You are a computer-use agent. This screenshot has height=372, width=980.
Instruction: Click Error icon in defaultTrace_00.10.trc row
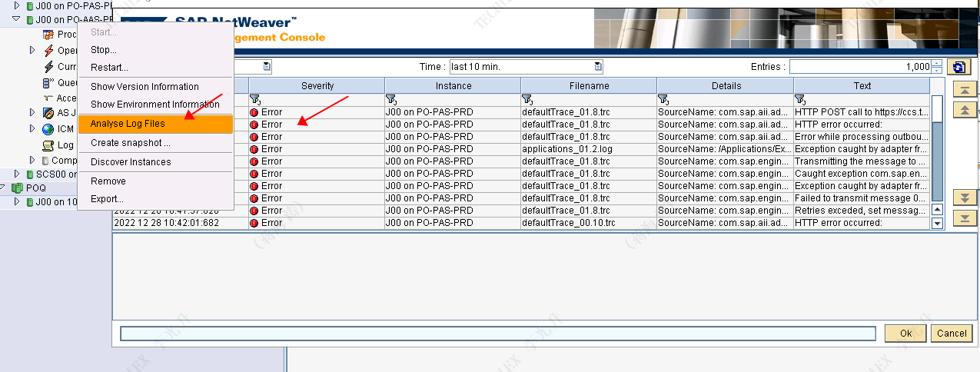(254, 223)
